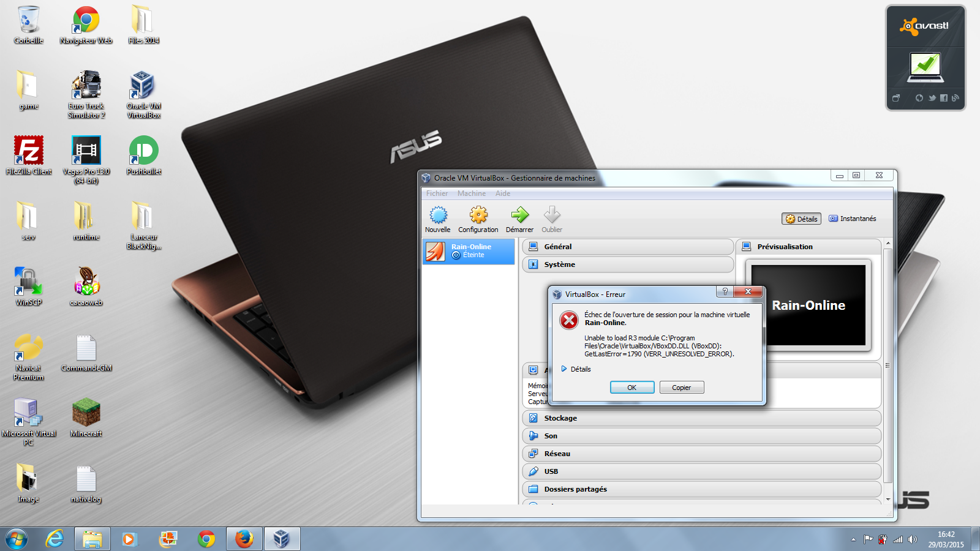The image size is (980, 551).
Task: Click the Prévisualisation section header
Action: (809, 247)
